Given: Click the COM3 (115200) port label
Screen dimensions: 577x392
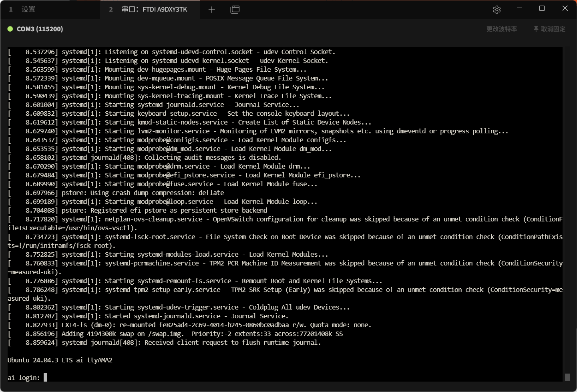Looking at the screenshot, I should pyautogui.click(x=40, y=29).
